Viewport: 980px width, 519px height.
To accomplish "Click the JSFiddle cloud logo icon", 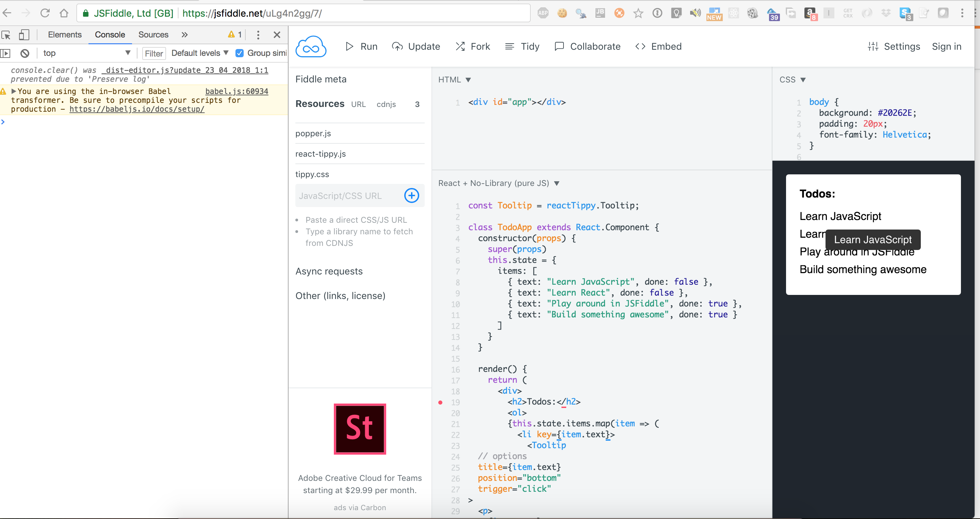I will pos(311,47).
